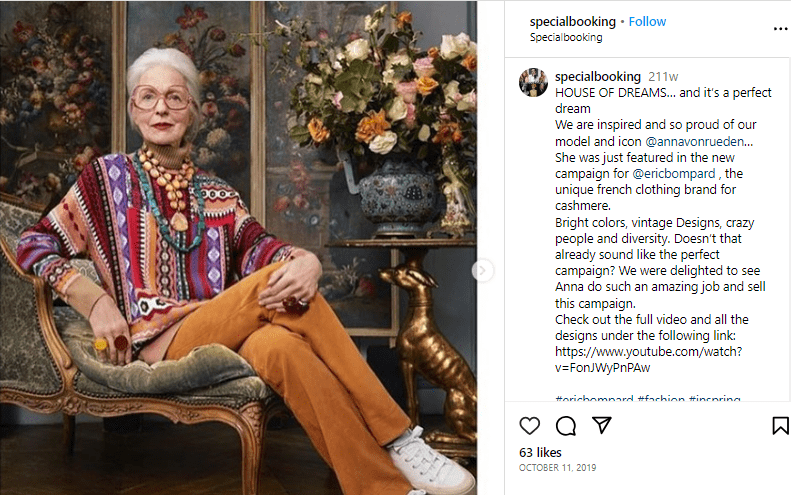The image size is (791, 495).
Task: Open the #ericbompard hashtag
Action: (x=594, y=399)
